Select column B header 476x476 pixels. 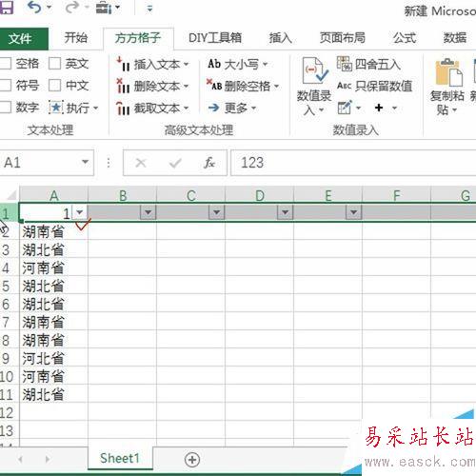click(x=122, y=195)
